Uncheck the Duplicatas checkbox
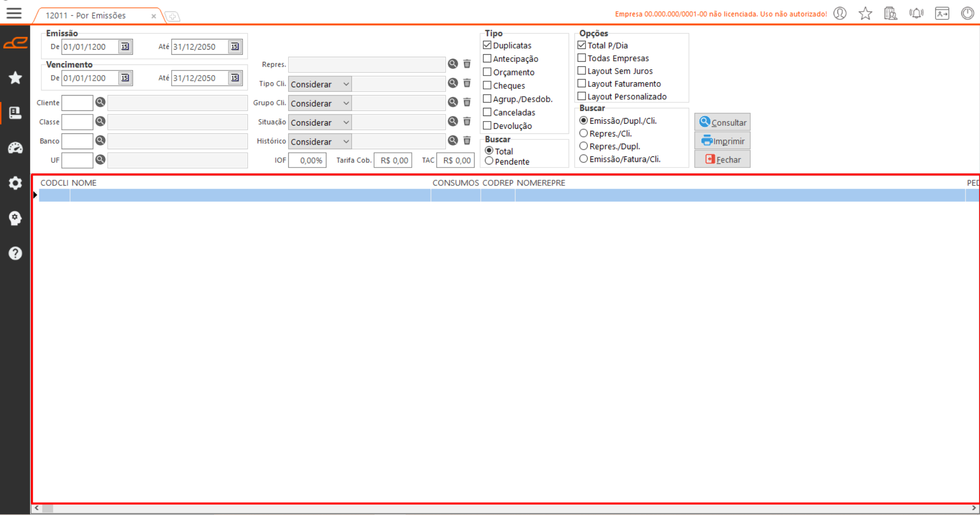The width and height of the screenshot is (980, 515). click(x=487, y=45)
